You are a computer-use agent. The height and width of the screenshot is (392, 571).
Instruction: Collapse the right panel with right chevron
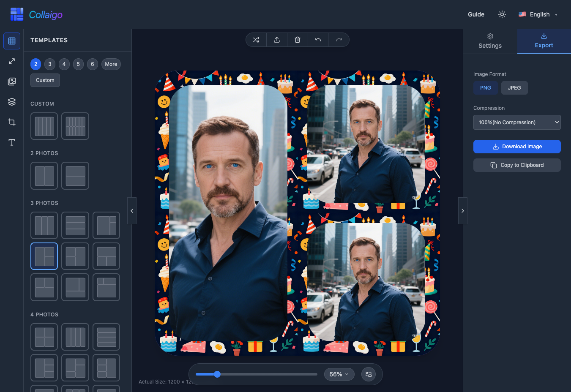click(463, 211)
